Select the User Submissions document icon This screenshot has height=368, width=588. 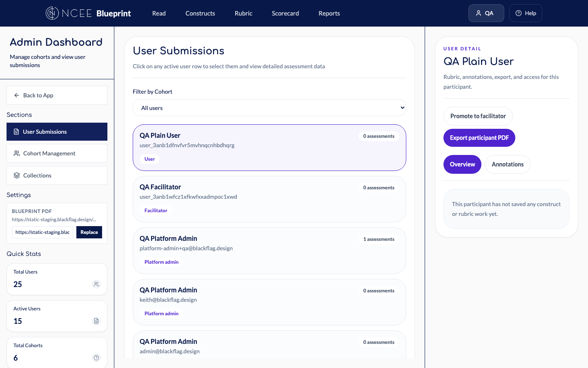pos(16,132)
